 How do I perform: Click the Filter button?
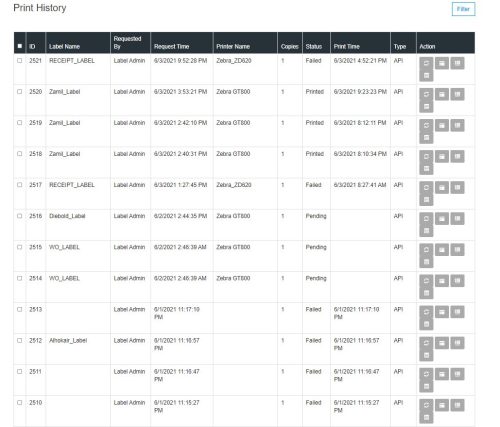pos(463,9)
